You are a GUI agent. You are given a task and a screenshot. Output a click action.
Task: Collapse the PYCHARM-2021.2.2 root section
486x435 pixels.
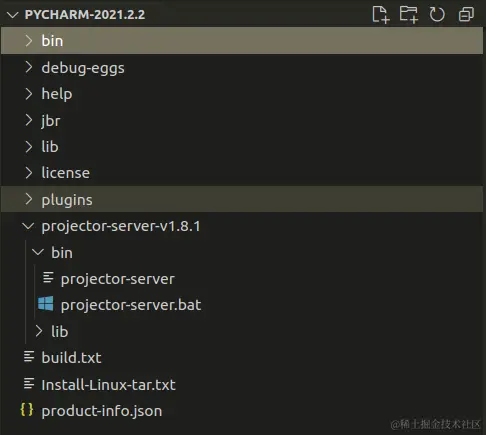[x=13, y=15]
